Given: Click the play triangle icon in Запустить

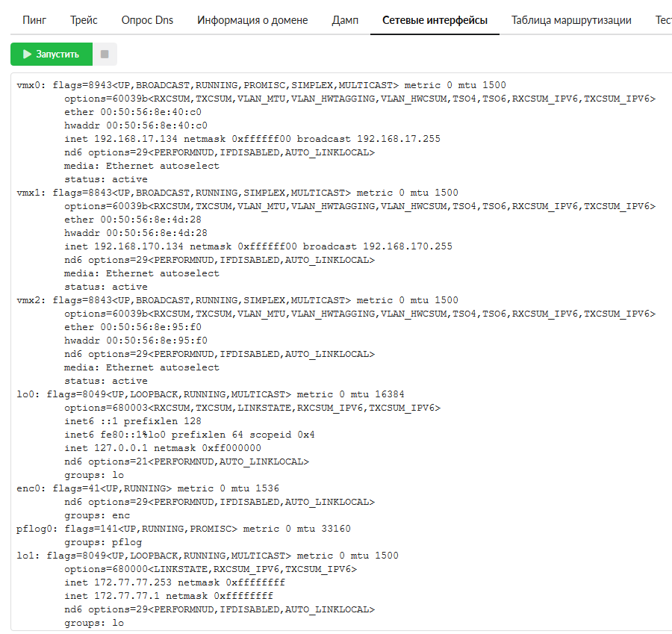Looking at the screenshot, I should [27, 54].
